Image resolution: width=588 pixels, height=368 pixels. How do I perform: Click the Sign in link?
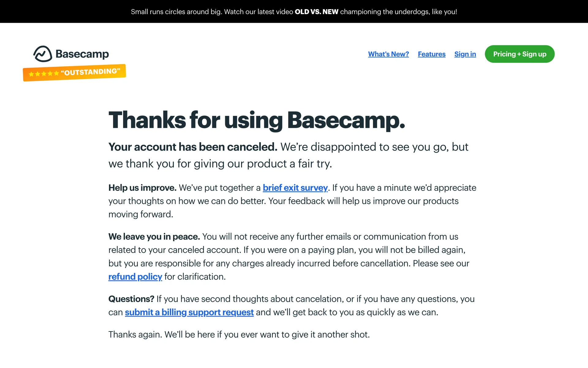[465, 54]
